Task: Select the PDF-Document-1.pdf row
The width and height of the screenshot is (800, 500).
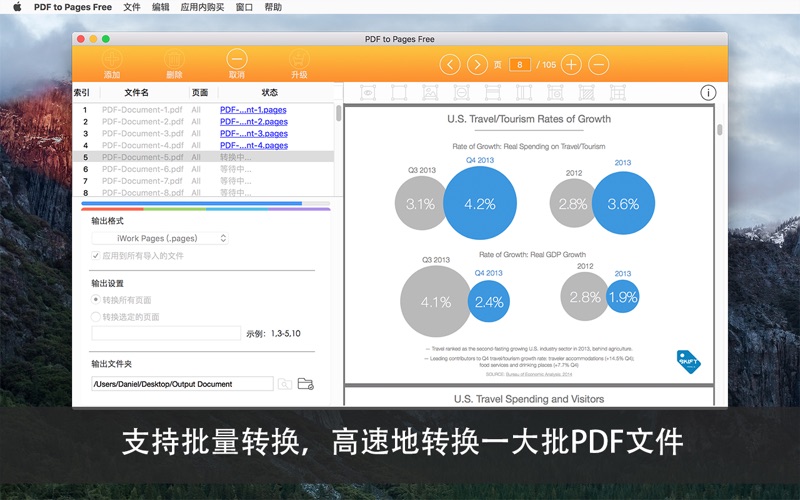Action: click(x=204, y=110)
